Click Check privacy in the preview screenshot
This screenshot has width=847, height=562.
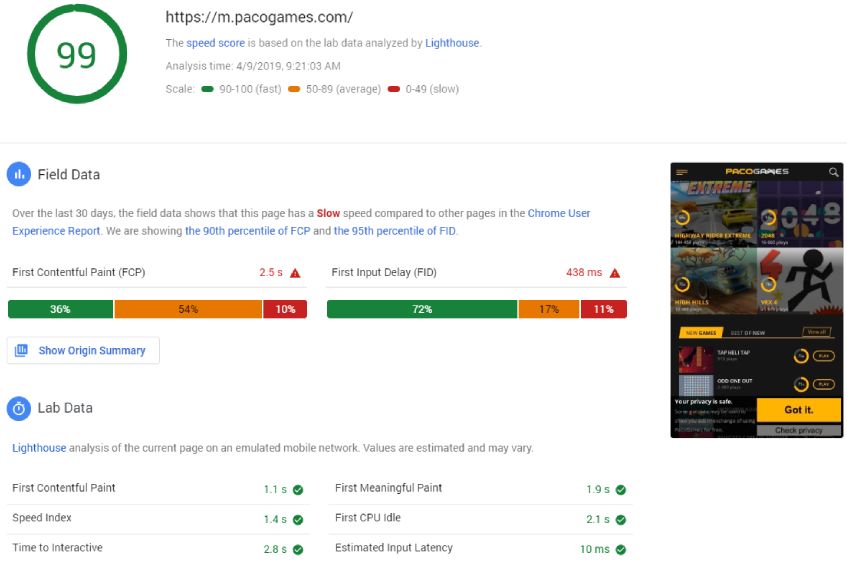798,430
